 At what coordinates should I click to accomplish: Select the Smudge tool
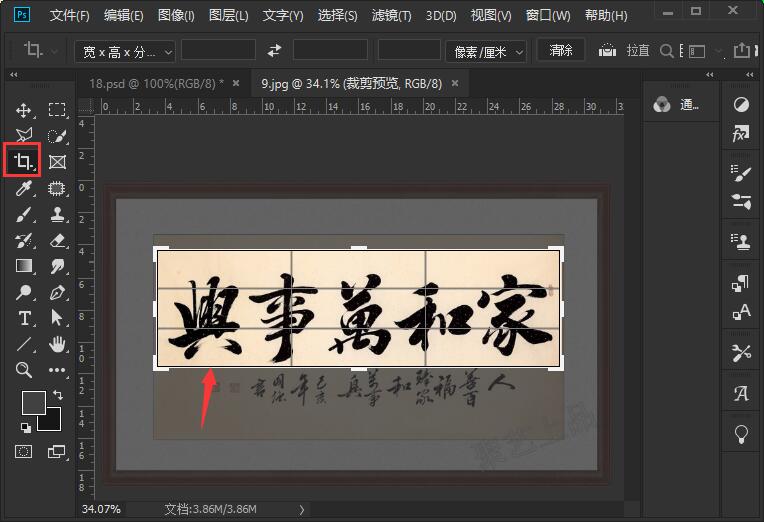[57, 266]
